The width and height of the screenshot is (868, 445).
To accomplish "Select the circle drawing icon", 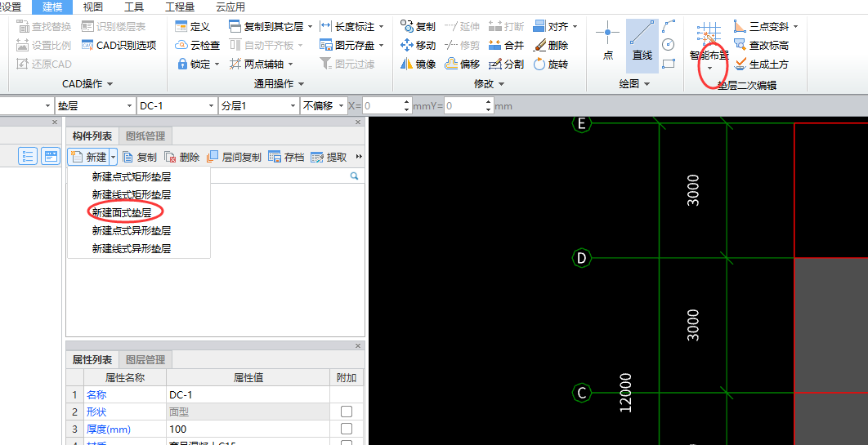I will pos(669,45).
